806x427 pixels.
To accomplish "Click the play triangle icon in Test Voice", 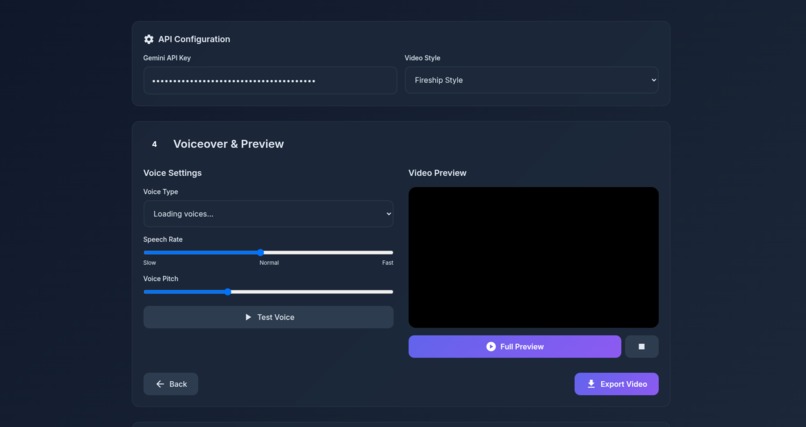I will point(248,317).
